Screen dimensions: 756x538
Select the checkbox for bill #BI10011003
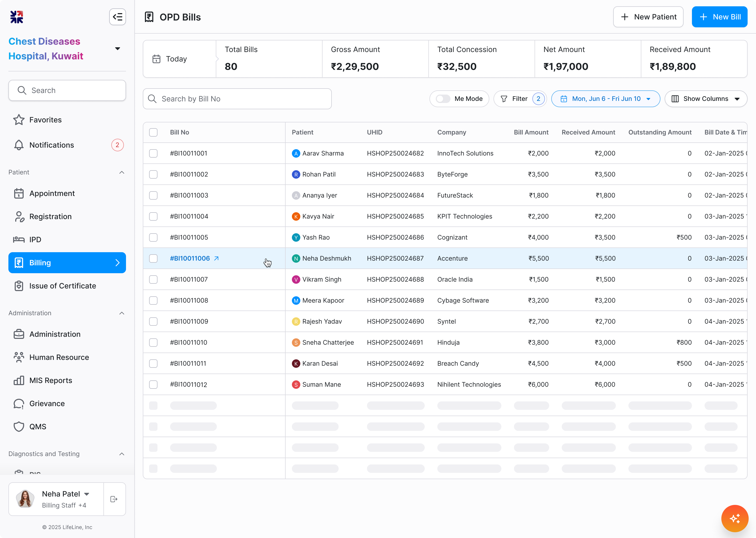[153, 195]
